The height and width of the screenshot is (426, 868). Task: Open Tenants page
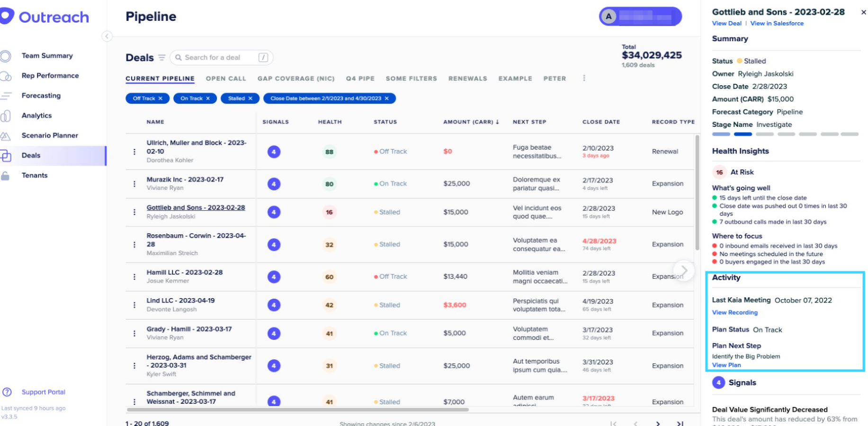pyautogui.click(x=35, y=175)
